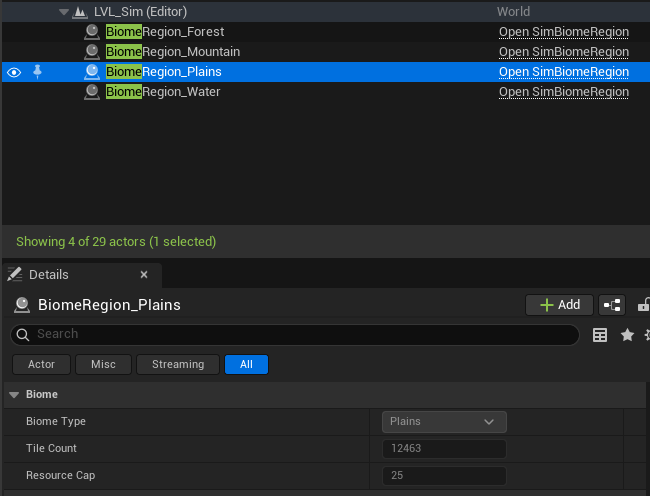The image size is (650, 496).
Task: Select BiomeRegion_Water in the outliner
Action: coord(163,92)
